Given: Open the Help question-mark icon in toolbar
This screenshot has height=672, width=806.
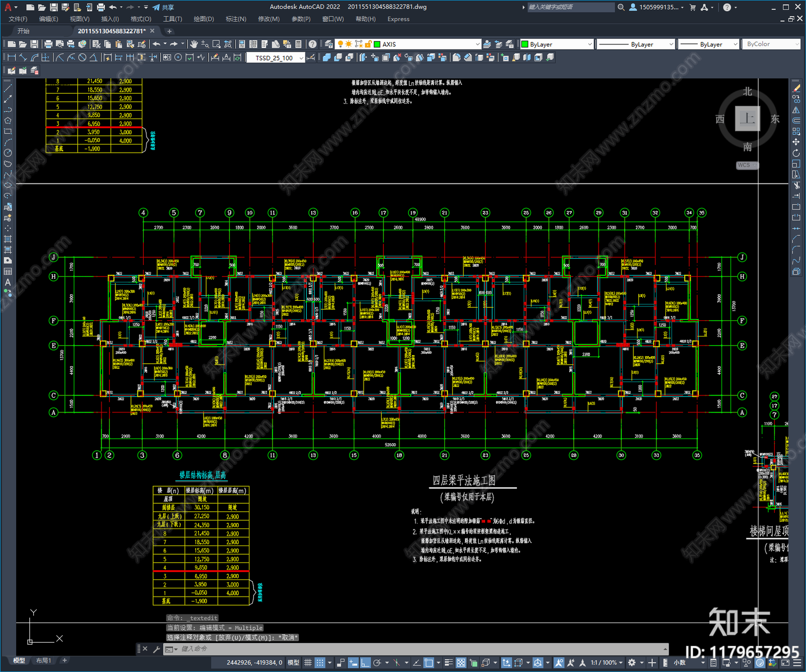Looking at the screenshot, I should point(313,44).
